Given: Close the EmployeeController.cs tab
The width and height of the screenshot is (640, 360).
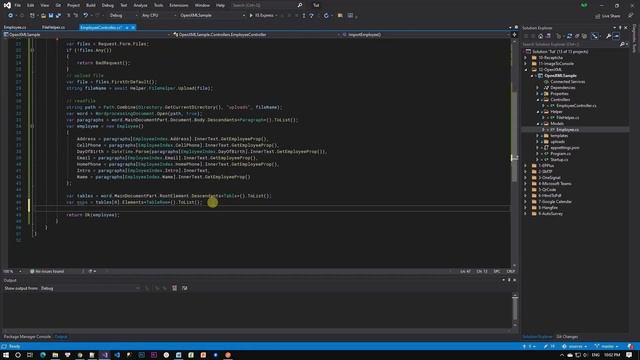Looking at the screenshot, I should point(133,27).
